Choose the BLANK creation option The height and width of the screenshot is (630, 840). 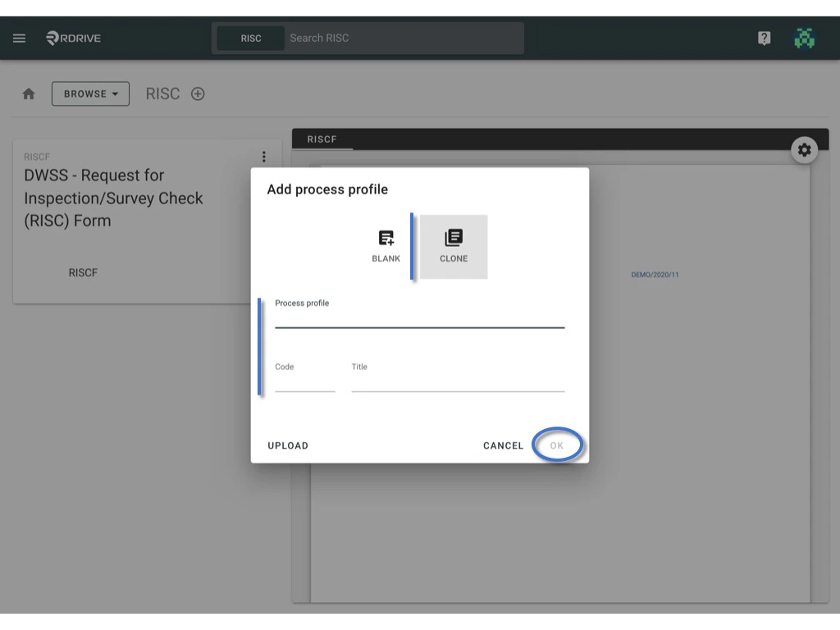pos(386,246)
